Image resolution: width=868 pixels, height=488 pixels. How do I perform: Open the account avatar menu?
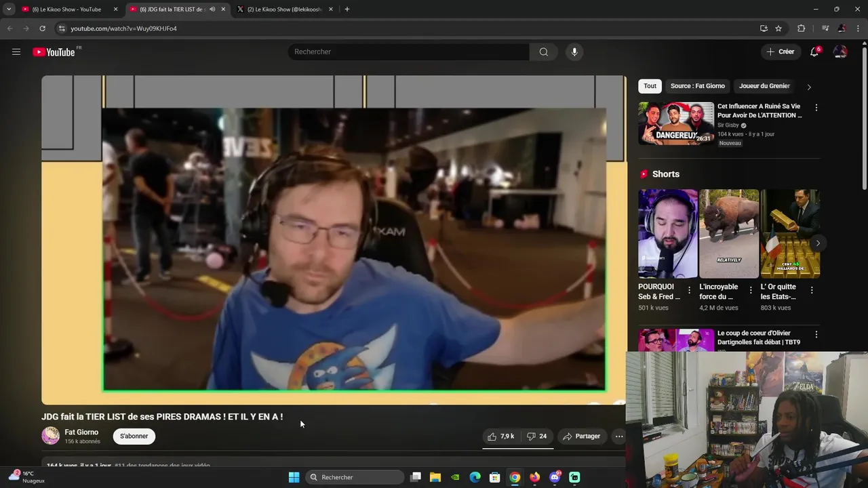(840, 52)
